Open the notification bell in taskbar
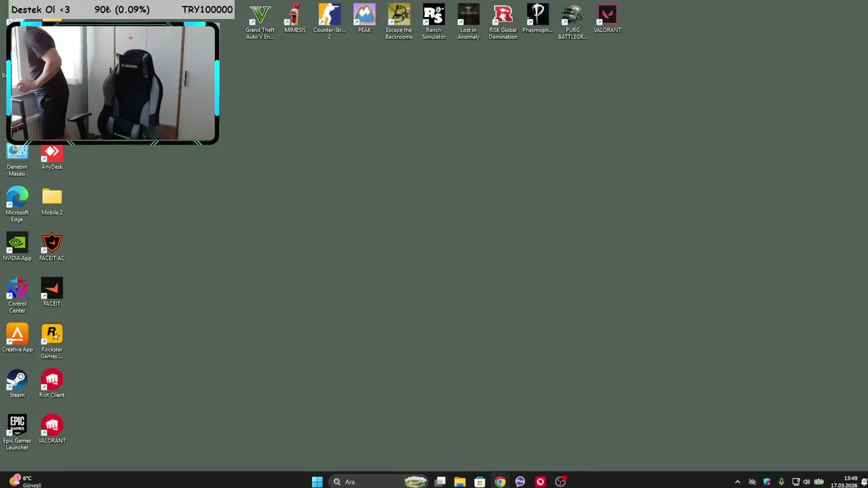868x488 pixels. (864, 482)
